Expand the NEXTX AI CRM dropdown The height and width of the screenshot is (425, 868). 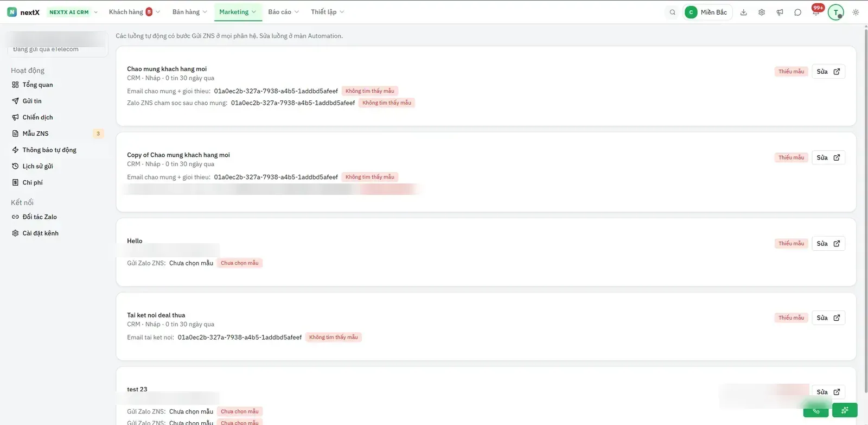(73, 12)
